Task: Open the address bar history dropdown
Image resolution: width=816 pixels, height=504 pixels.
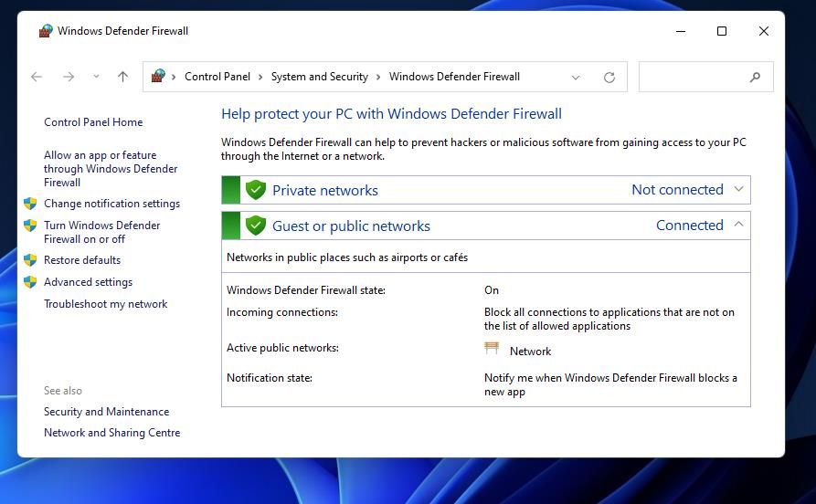Action: click(576, 78)
